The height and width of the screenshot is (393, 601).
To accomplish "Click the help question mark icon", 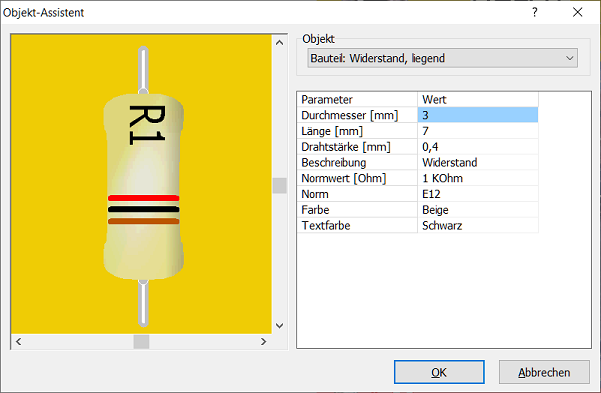I will [535, 12].
